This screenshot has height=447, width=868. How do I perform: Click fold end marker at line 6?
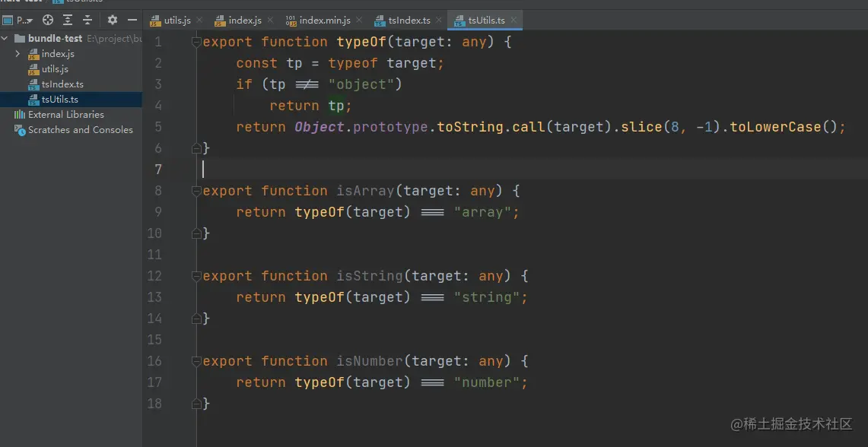click(x=196, y=147)
